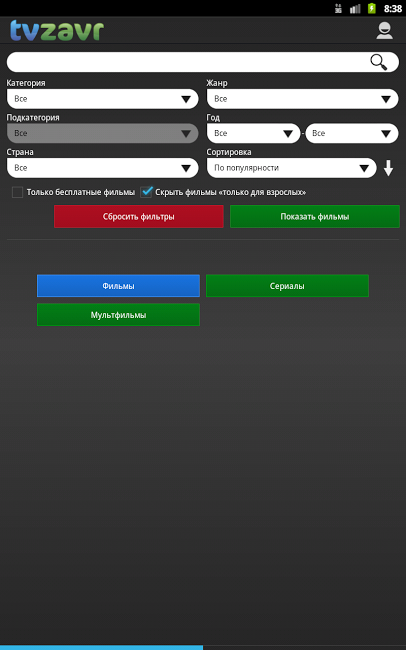
Task: Switch to Сериалы section
Action: 287,286
